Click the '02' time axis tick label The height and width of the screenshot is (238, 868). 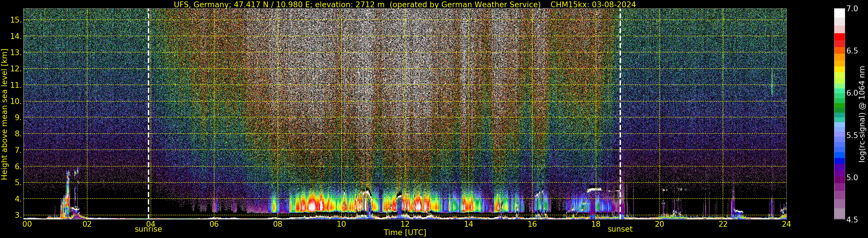(87, 224)
